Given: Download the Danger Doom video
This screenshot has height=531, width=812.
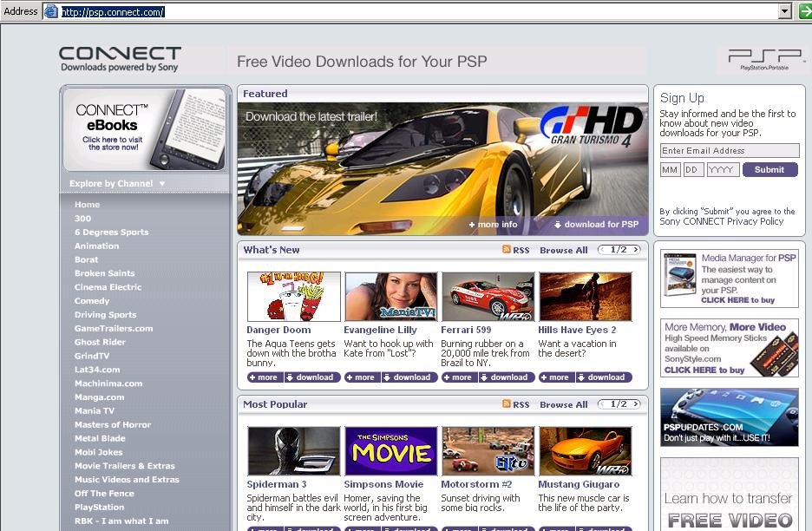Looking at the screenshot, I should tap(312, 377).
